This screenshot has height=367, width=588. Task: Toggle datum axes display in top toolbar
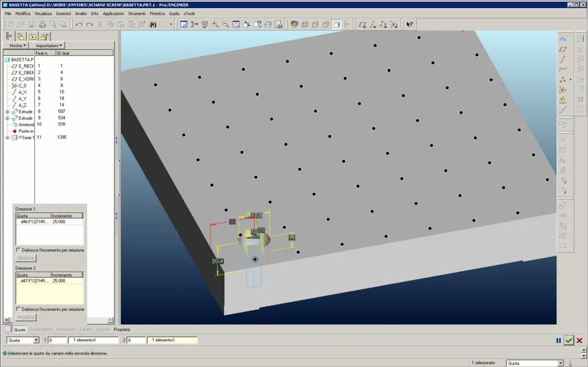click(373, 25)
